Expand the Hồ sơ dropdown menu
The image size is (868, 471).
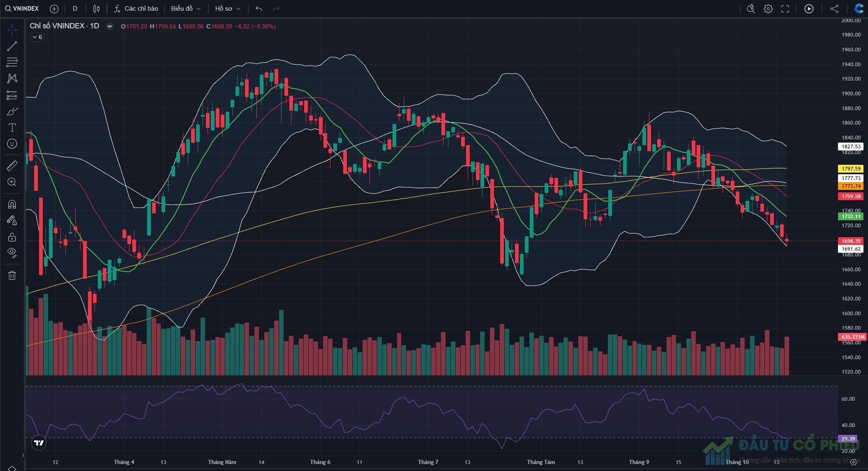click(228, 8)
